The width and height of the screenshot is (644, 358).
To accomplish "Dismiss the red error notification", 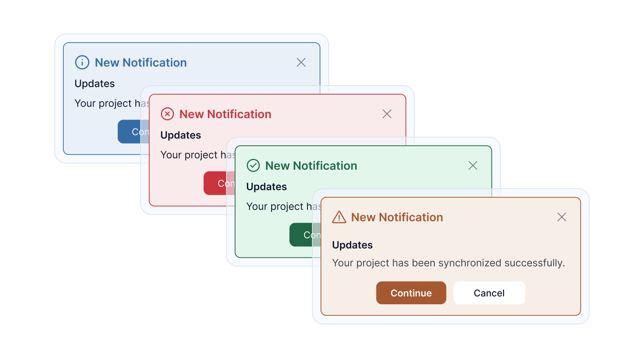I will click(387, 114).
